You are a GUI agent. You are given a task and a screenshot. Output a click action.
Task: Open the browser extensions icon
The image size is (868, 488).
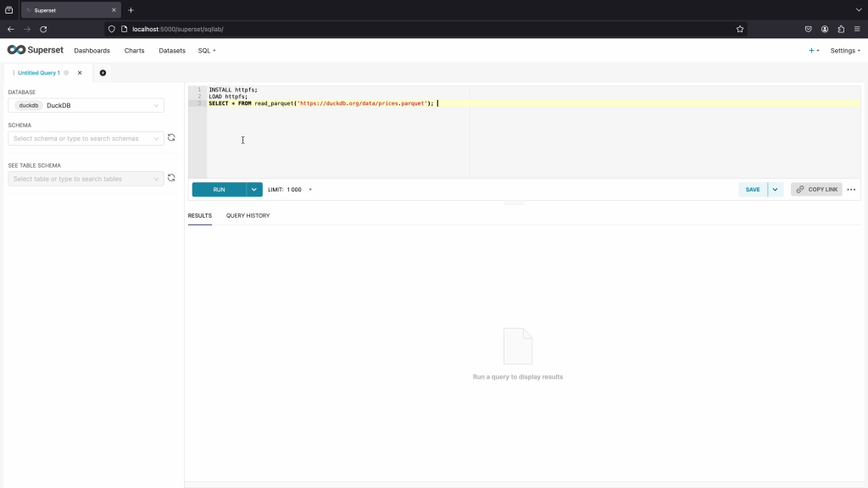click(x=841, y=29)
